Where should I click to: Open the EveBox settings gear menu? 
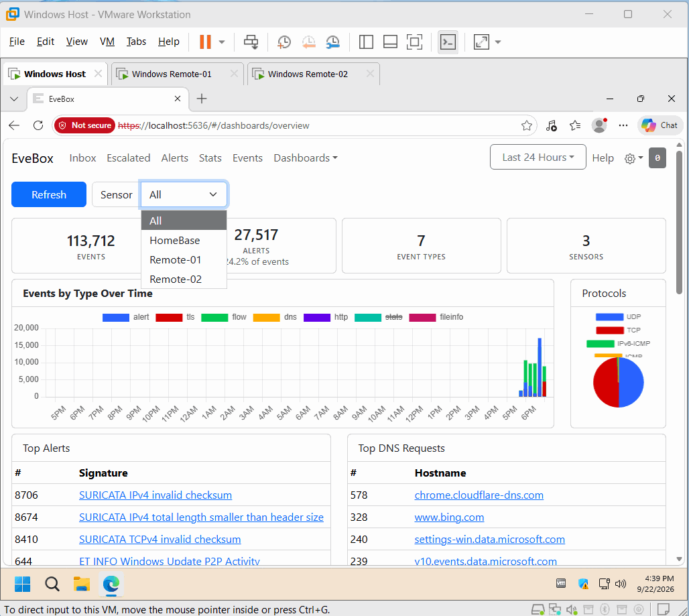pos(633,158)
